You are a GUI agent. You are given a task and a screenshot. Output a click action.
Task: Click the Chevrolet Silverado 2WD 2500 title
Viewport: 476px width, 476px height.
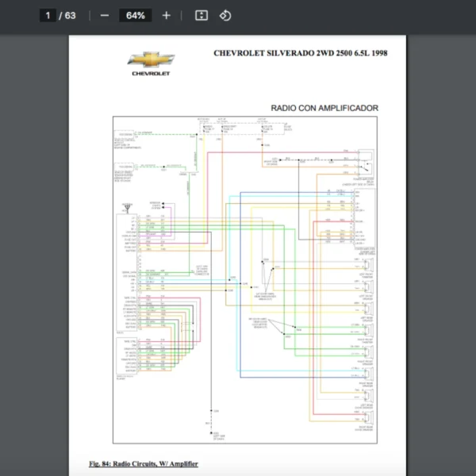[x=301, y=53]
